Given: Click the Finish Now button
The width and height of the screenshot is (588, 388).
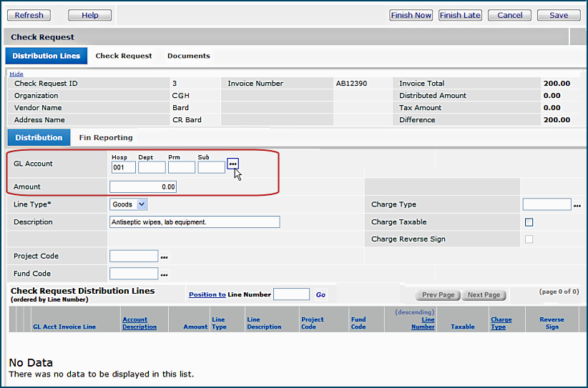Looking at the screenshot, I should pos(411,15).
